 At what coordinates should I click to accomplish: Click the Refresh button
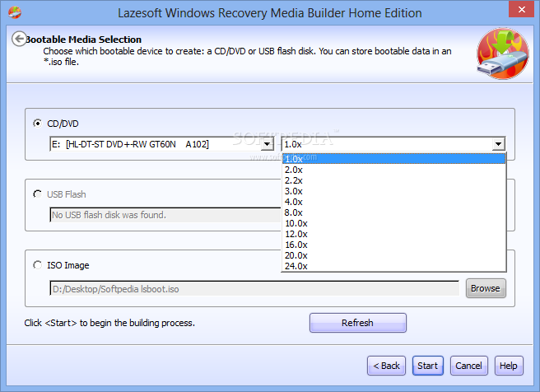tap(358, 323)
